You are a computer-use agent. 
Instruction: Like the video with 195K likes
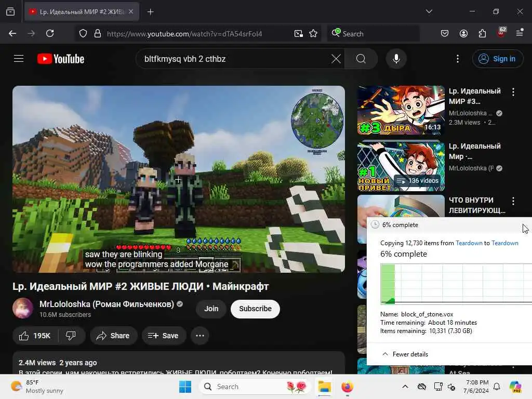click(x=35, y=336)
